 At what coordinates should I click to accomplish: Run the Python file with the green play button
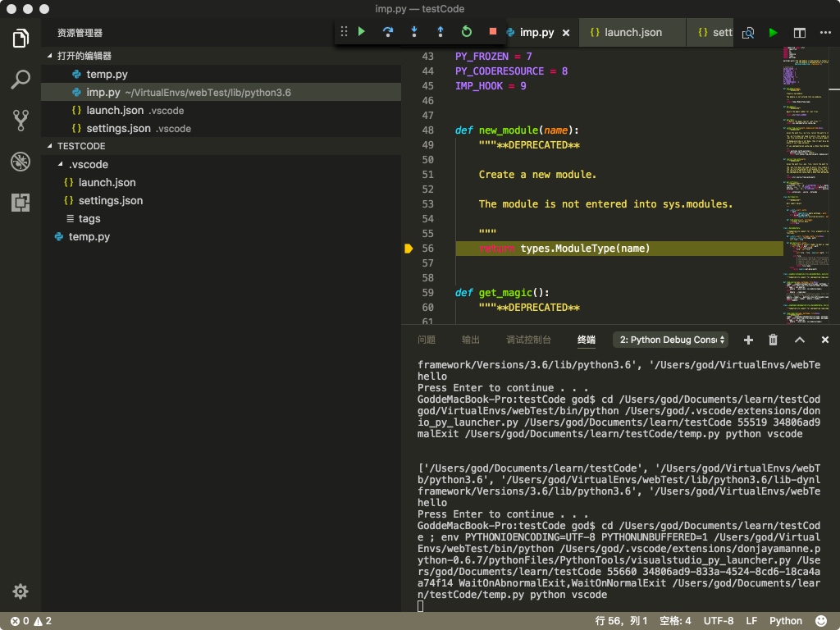click(x=773, y=33)
